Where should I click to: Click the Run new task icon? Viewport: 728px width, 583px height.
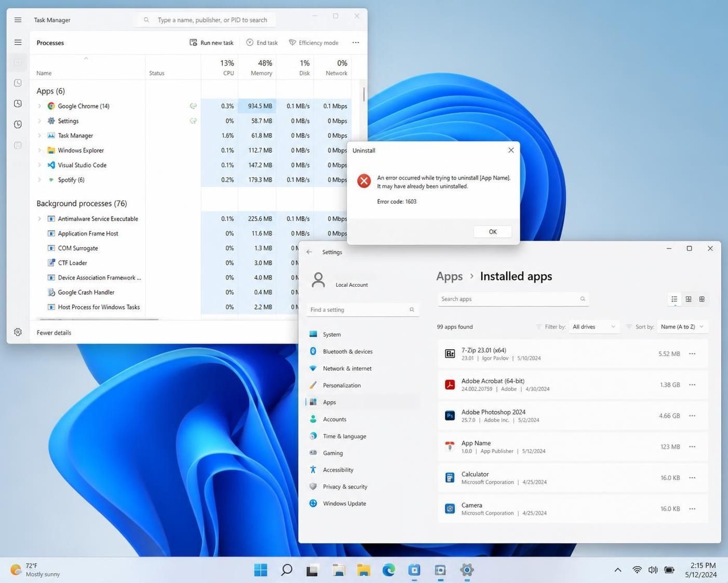(x=193, y=43)
